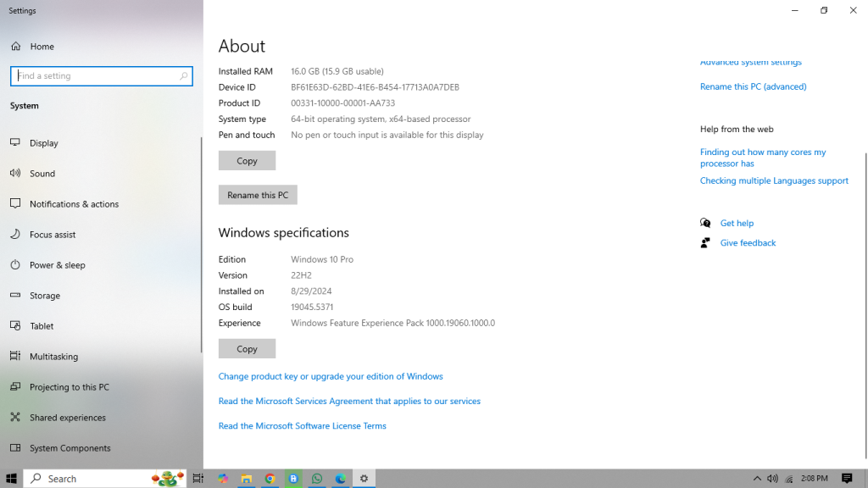Copy the device specifications
The width and height of the screenshot is (868, 488).
coord(247,160)
